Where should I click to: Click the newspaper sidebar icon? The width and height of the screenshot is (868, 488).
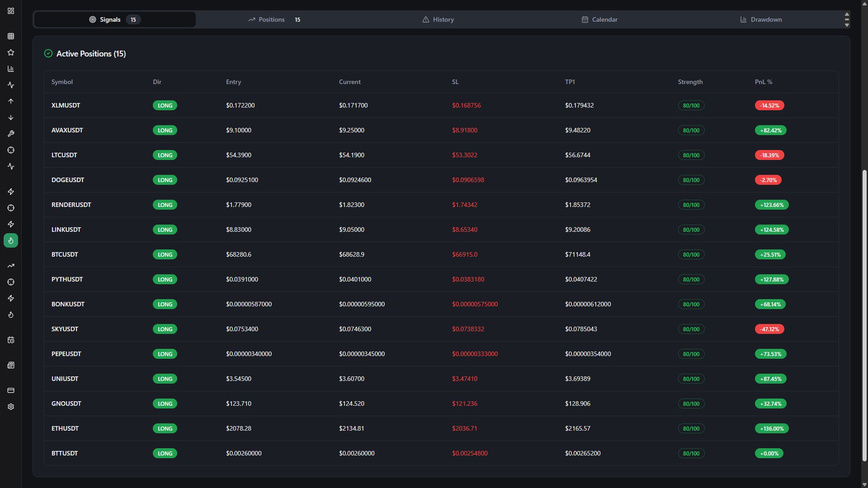click(x=11, y=365)
